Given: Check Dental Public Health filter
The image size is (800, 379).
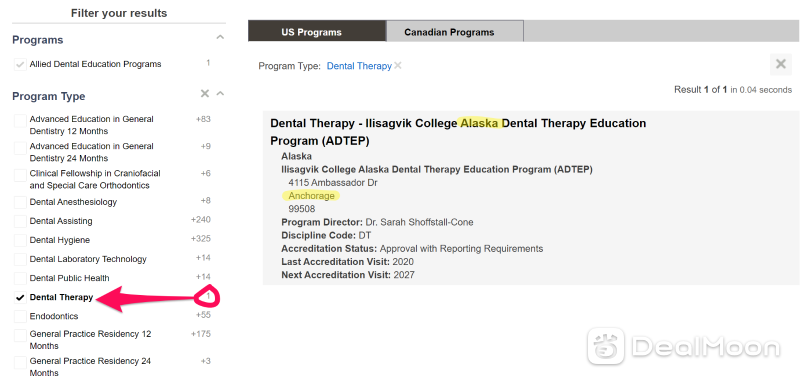Looking at the screenshot, I should (x=20, y=279).
